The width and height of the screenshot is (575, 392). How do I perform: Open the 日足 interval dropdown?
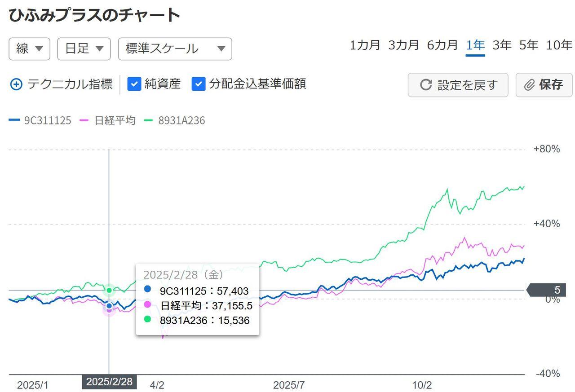coord(84,49)
